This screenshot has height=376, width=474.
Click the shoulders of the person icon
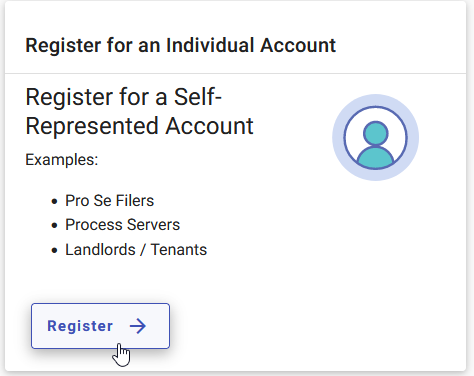coord(375,158)
